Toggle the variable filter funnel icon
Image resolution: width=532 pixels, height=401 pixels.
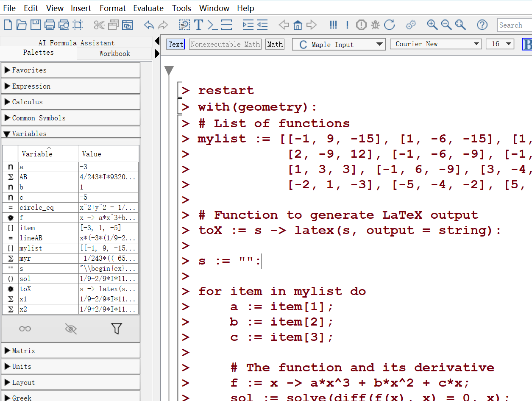[x=117, y=329]
